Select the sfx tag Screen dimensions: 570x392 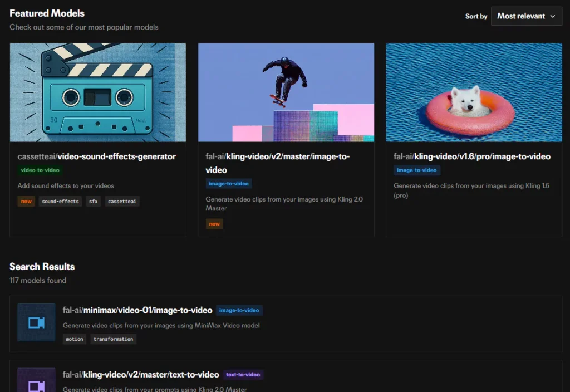93,202
